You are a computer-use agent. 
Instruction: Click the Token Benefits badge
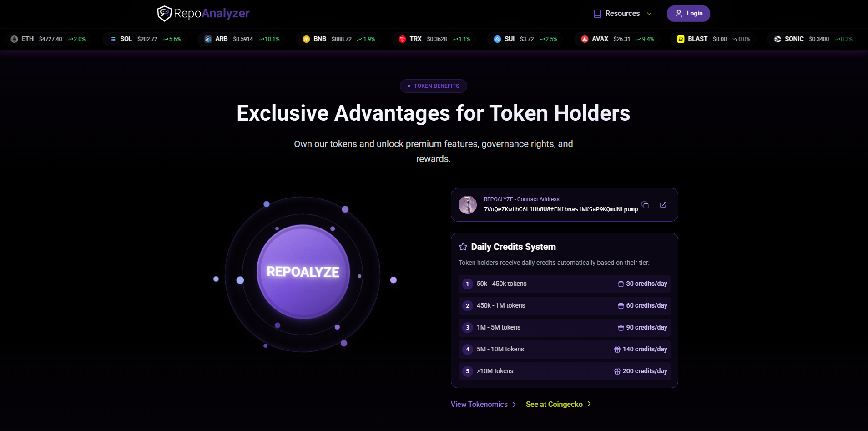[434, 86]
